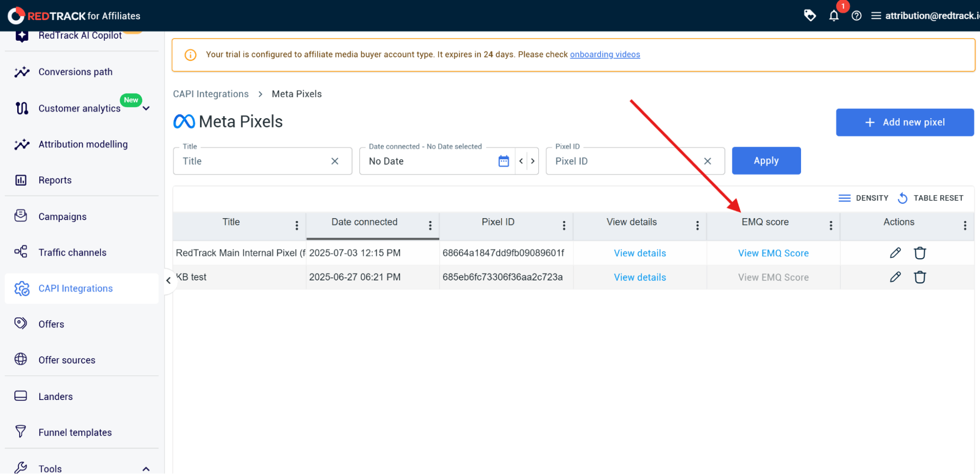
Task: Expand the Customer analytics submenu
Action: coord(146,108)
